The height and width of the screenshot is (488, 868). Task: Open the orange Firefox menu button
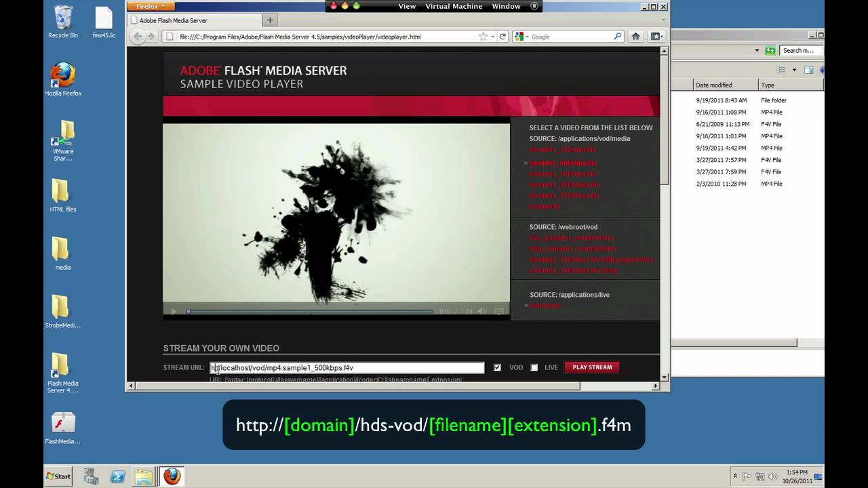(x=151, y=6)
